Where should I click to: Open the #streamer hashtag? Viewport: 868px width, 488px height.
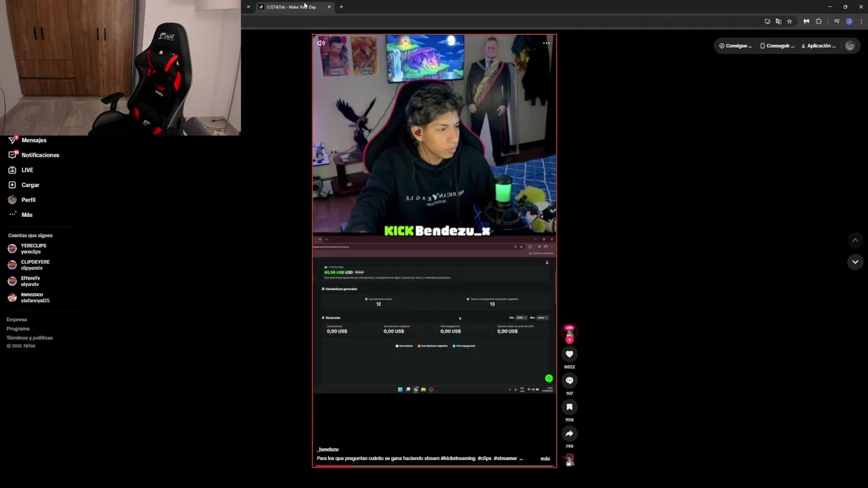tap(505, 459)
